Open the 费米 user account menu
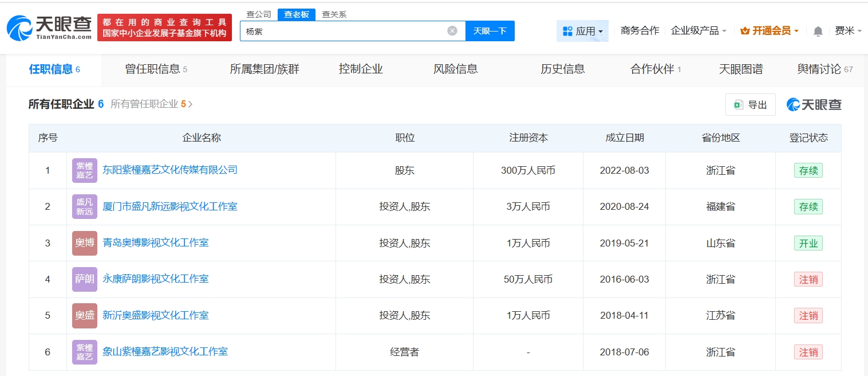868x376 pixels. [849, 30]
